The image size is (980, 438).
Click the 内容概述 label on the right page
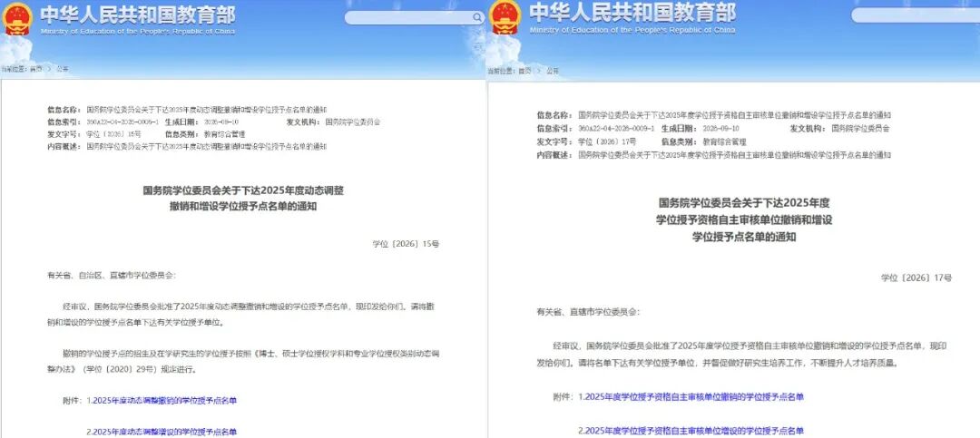coord(555,154)
